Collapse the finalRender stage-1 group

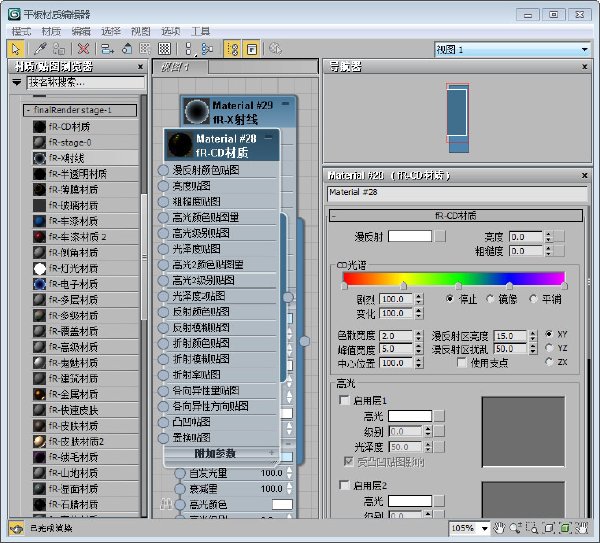click(28, 110)
